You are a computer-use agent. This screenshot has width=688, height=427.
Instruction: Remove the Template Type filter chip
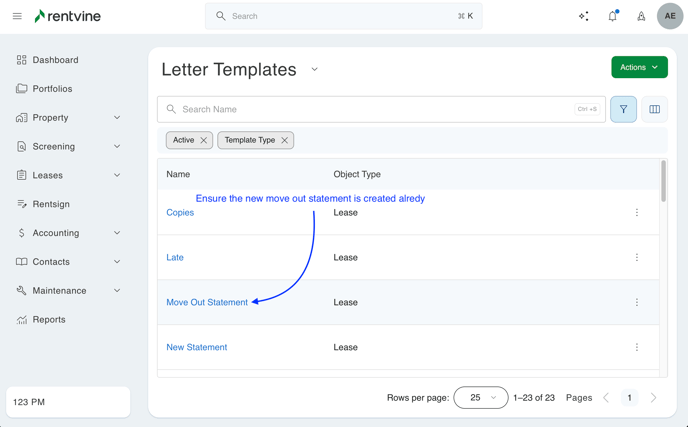point(285,140)
